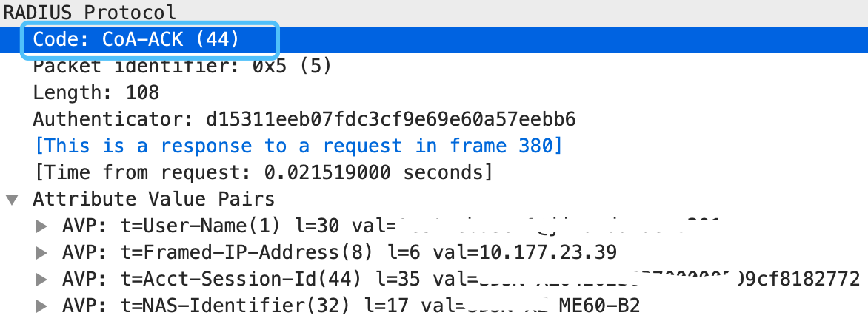Collapse the Attribute Value Pairs tree
The width and height of the screenshot is (868, 324).
coord(12,200)
